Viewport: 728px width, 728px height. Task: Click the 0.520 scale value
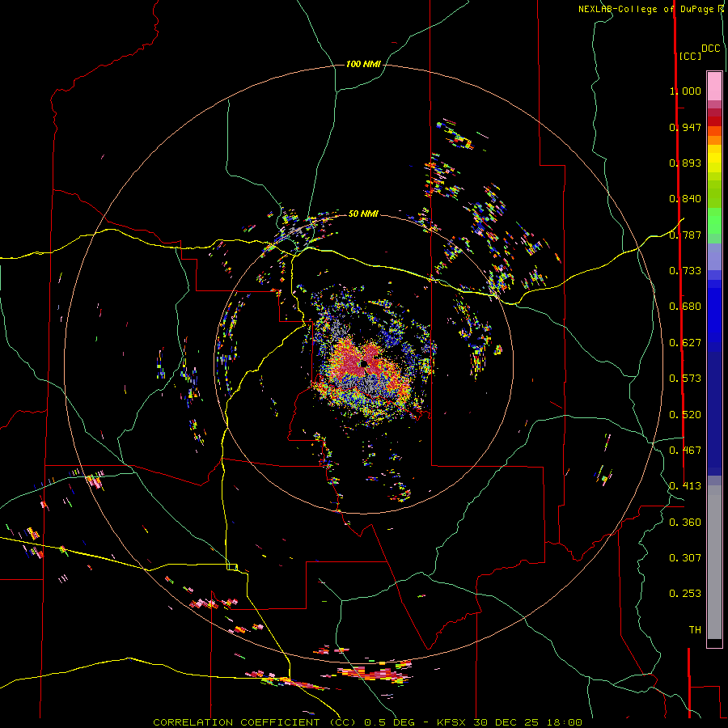[685, 415]
